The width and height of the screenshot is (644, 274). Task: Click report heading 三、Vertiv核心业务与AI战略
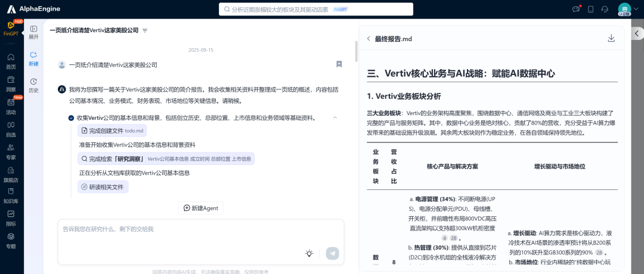click(x=461, y=73)
